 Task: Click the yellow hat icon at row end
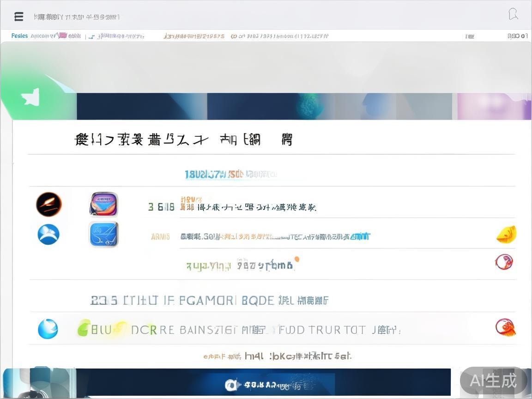pyautogui.click(x=506, y=235)
